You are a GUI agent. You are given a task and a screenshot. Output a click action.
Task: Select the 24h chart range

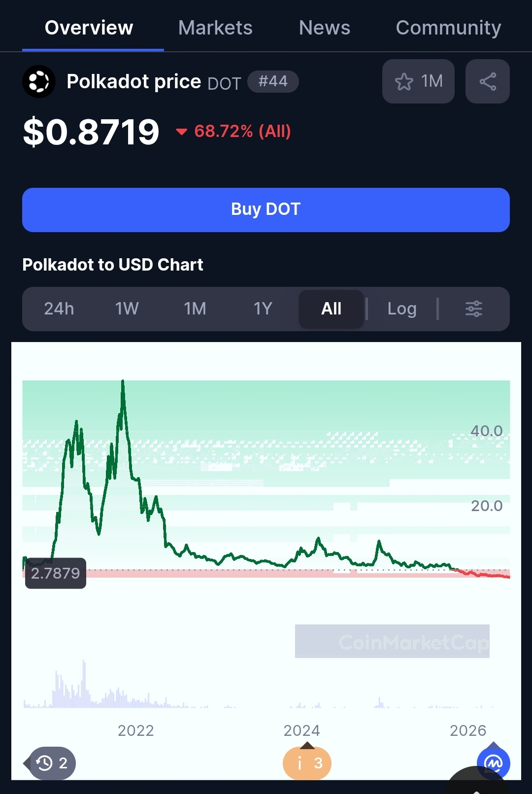(59, 309)
